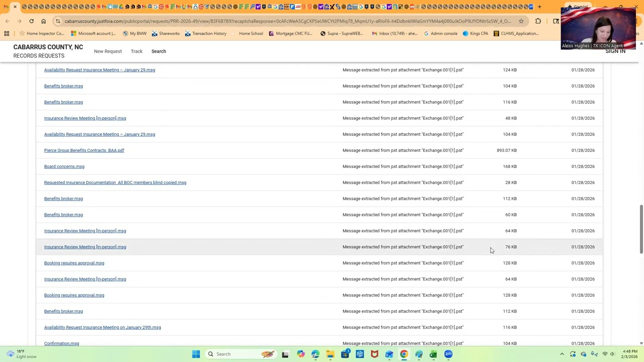Click the SIGN IN link
The image size is (644, 362).
point(615,51)
